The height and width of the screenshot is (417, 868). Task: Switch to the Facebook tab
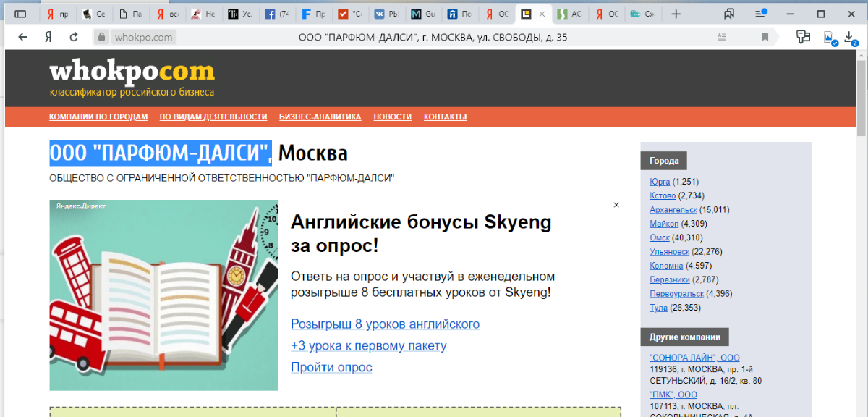click(276, 14)
